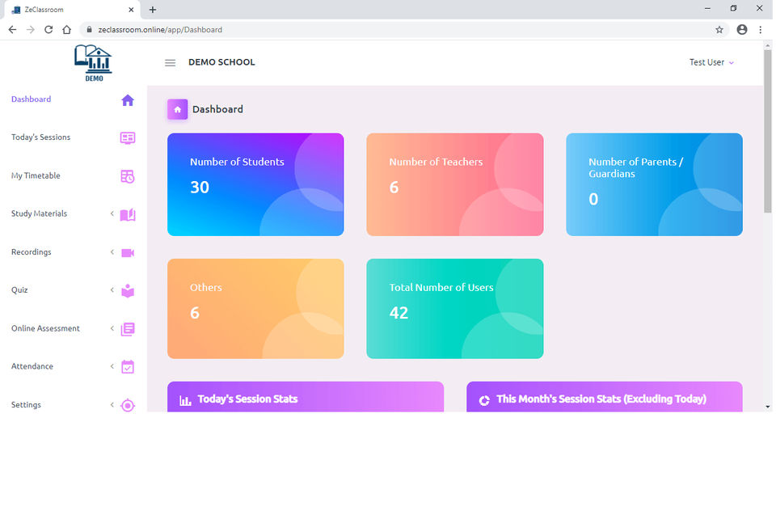Click bar chart icon in Today's Session Stats
The image size is (776, 532).
click(185, 400)
